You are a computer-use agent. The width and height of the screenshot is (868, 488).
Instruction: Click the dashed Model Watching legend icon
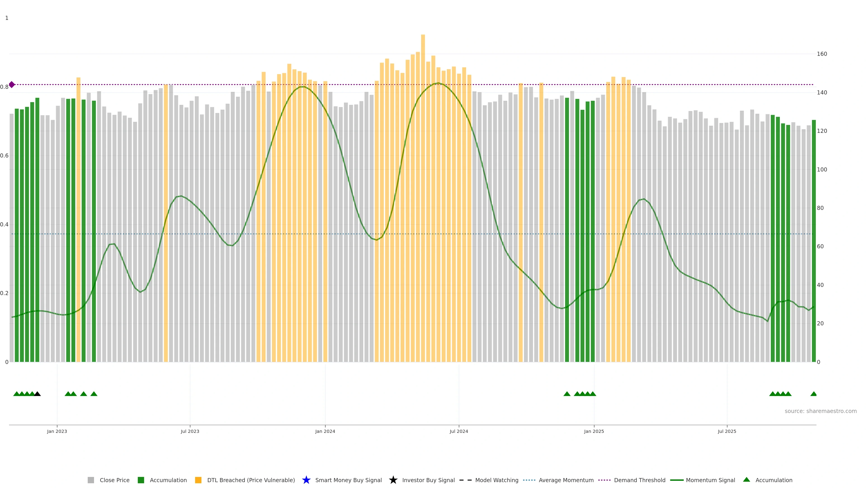[x=465, y=480]
